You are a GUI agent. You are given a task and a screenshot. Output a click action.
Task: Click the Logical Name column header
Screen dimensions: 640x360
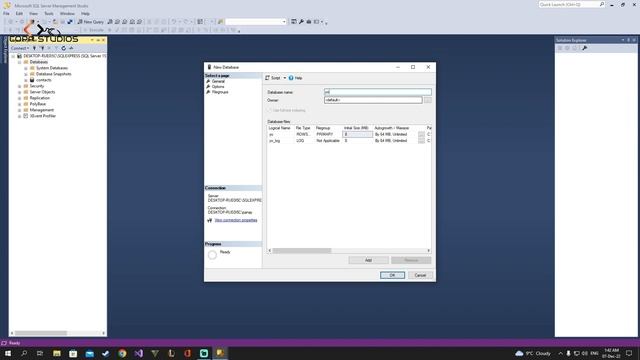(x=280, y=128)
